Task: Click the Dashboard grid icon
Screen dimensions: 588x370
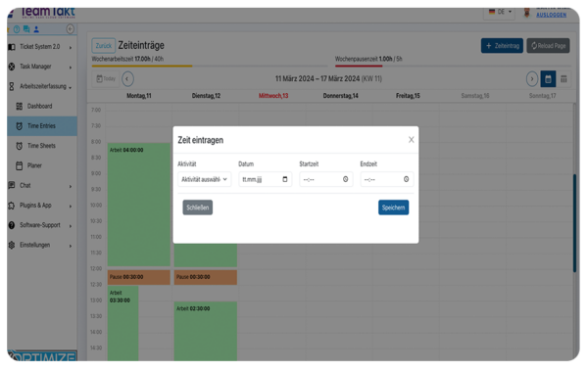Action: pyautogui.click(x=20, y=107)
